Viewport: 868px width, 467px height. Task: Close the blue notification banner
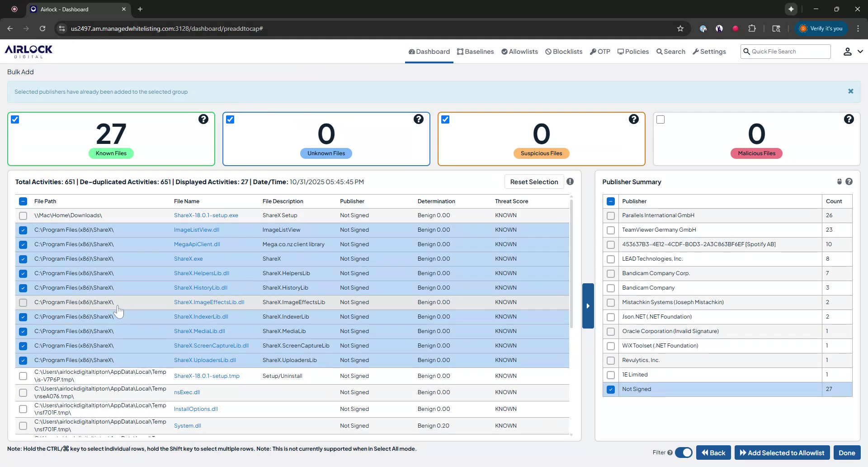(850, 91)
